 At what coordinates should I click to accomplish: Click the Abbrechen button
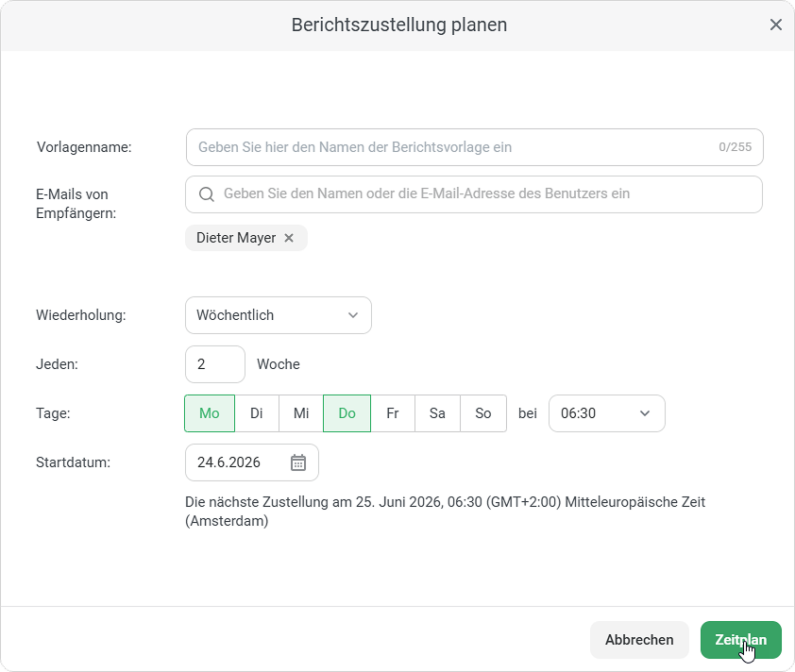639,640
